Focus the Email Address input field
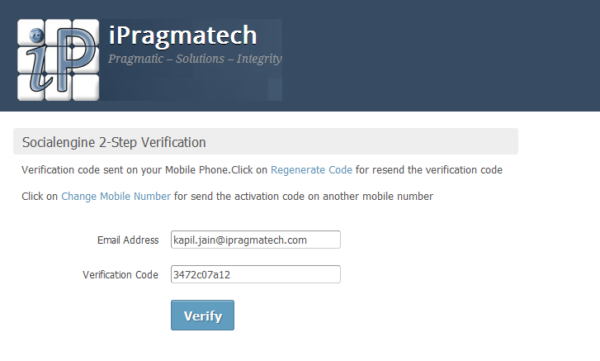The image size is (600, 361). (x=256, y=240)
